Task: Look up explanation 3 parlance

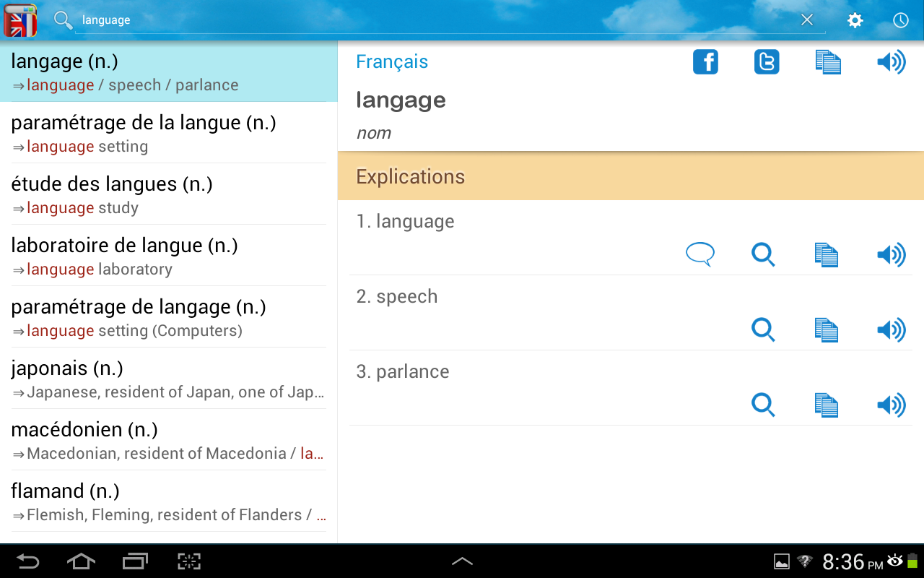Action: click(763, 405)
